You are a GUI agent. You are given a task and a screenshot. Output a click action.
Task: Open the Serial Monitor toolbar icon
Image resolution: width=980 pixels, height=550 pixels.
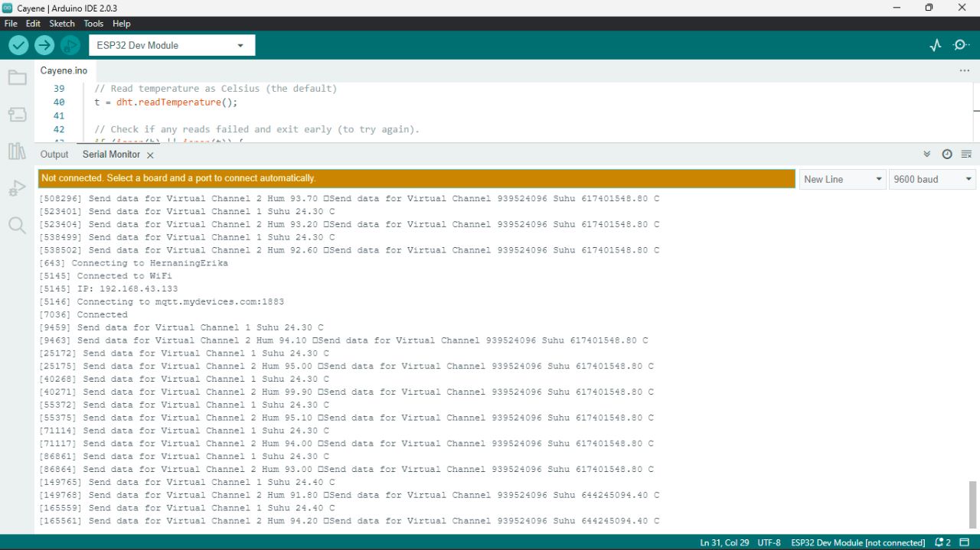pos(962,45)
